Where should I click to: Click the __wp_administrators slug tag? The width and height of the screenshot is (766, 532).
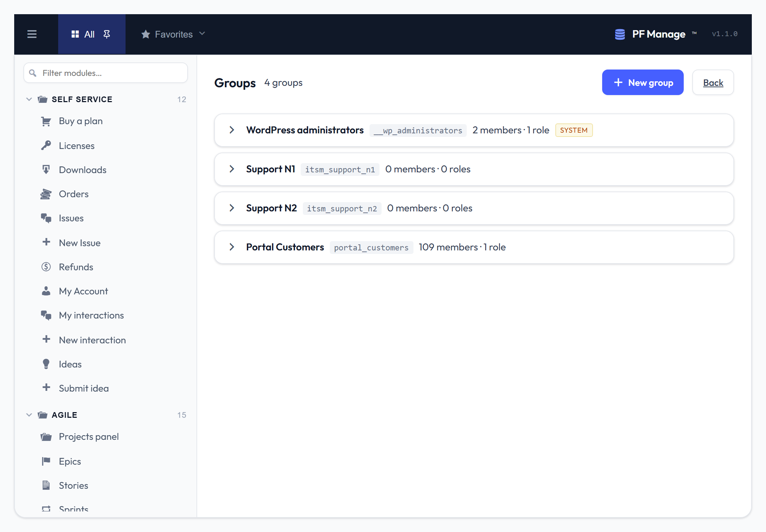pos(418,131)
